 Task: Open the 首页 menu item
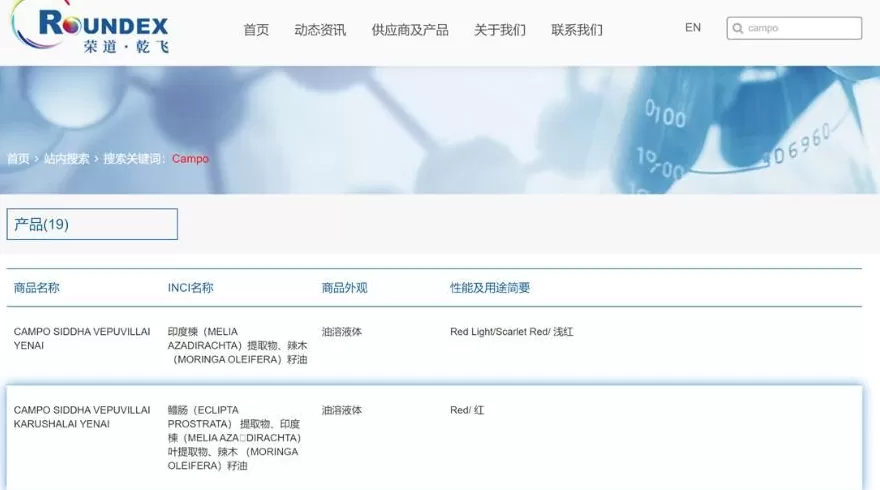(x=256, y=30)
